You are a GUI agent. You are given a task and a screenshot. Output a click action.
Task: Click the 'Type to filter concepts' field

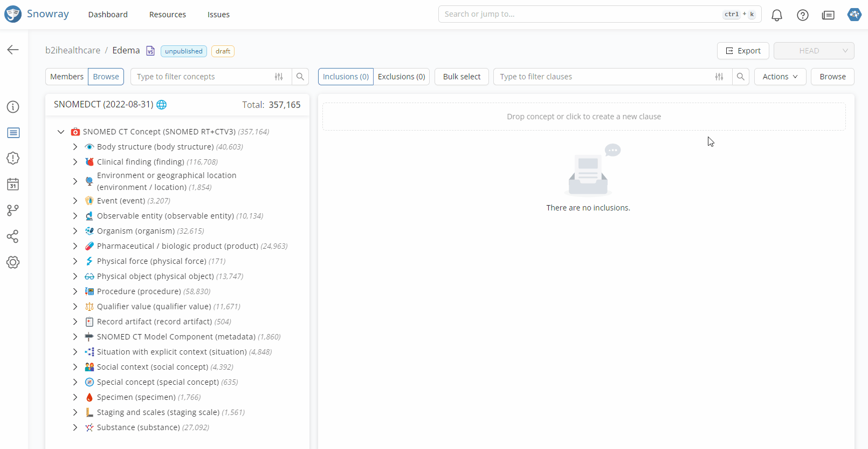coord(202,77)
